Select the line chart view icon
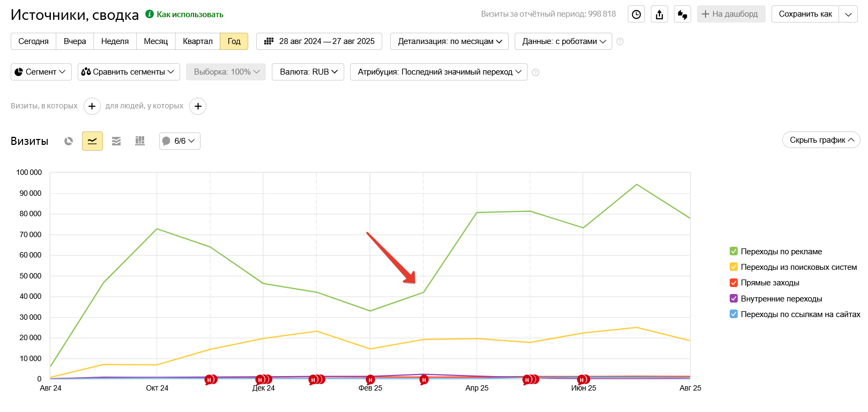 pyautogui.click(x=92, y=141)
